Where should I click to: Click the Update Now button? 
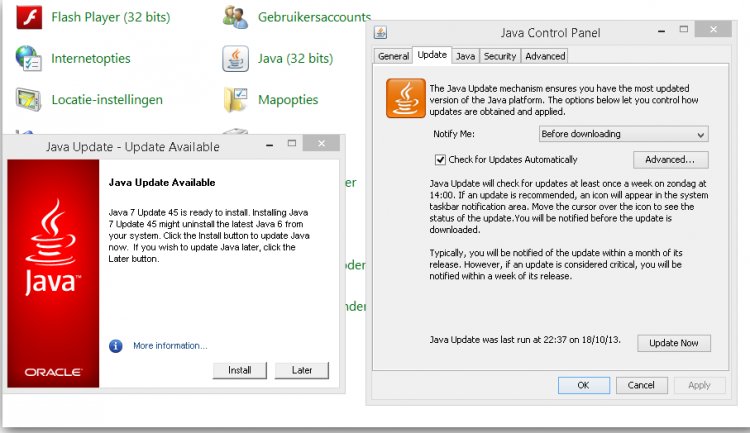(673, 343)
